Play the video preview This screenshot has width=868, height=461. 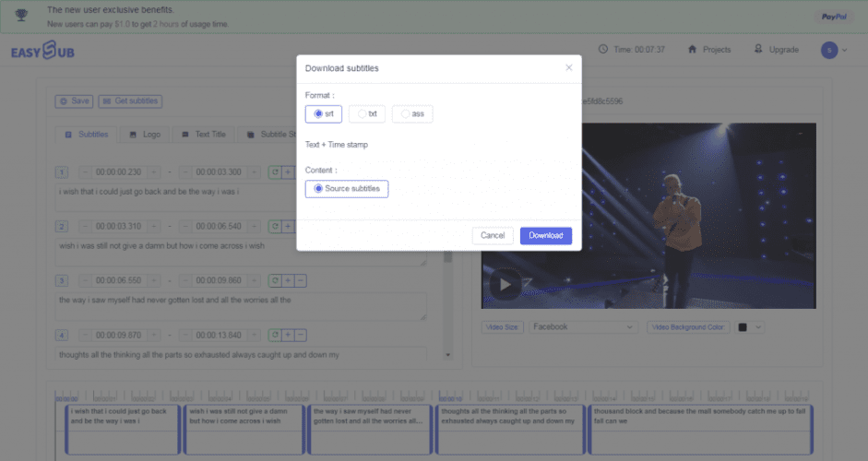pos(505,284)
